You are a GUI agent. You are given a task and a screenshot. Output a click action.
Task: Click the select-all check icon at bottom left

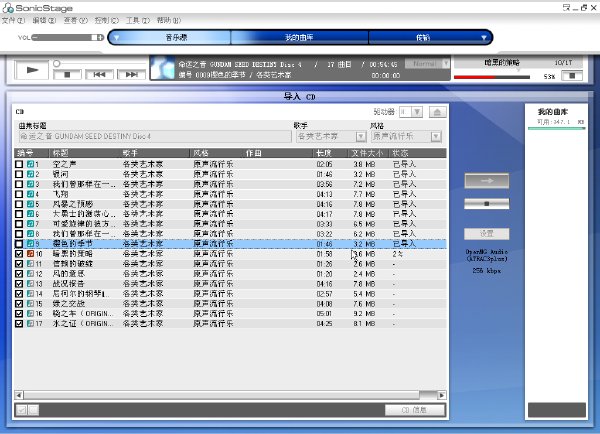tap(21, 410)
